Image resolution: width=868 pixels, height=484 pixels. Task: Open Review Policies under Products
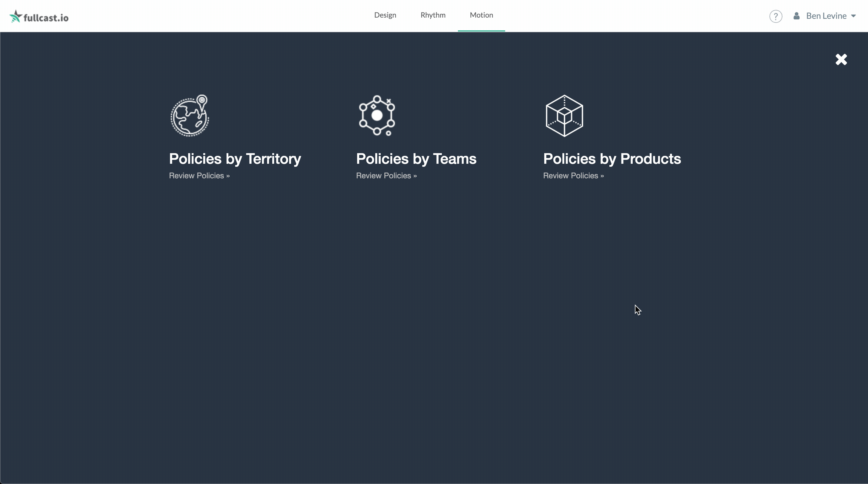pos(573,176)
